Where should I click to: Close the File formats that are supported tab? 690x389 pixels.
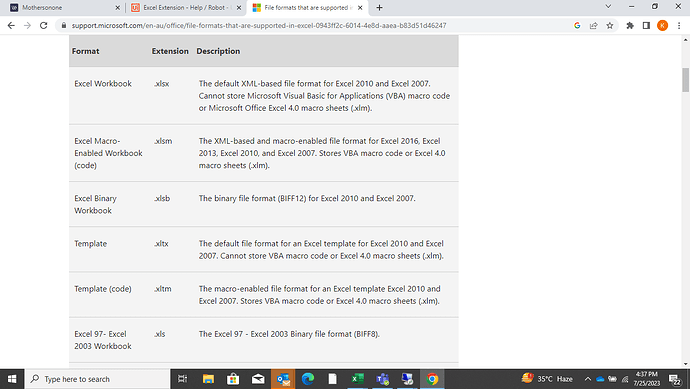point(360,7)
